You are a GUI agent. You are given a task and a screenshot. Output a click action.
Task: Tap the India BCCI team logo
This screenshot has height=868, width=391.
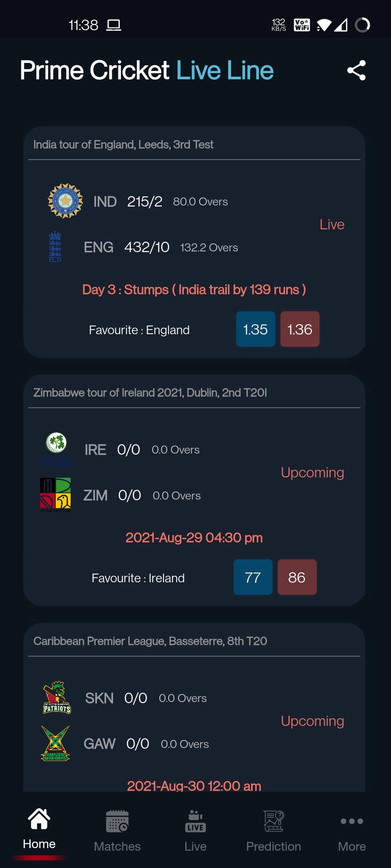pos(66,201)
